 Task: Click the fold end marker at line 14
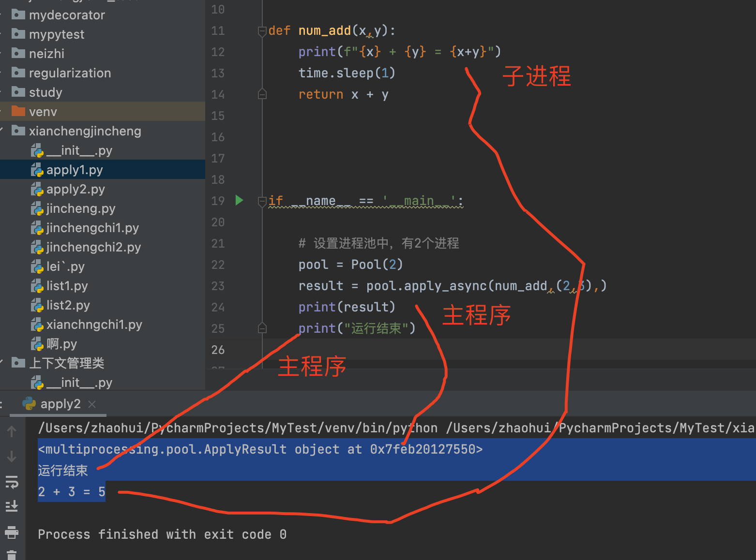coord(262,94)
